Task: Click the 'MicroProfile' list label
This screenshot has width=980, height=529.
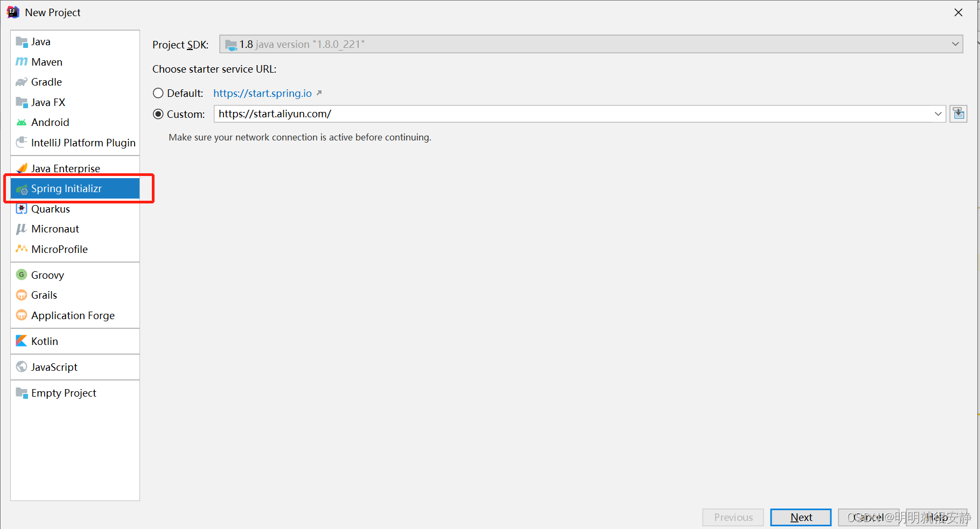Action: 59,249
